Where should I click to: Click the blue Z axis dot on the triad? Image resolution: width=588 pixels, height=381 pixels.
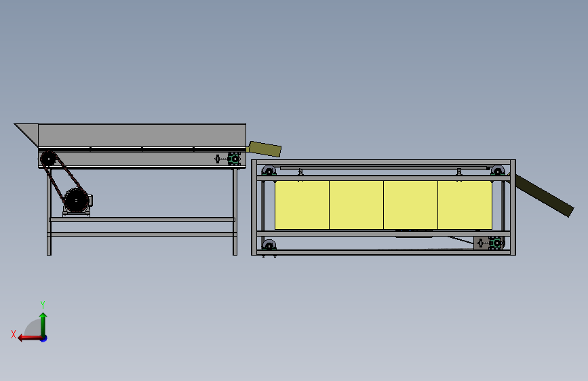pyautogui.click(x=44, y=338)
